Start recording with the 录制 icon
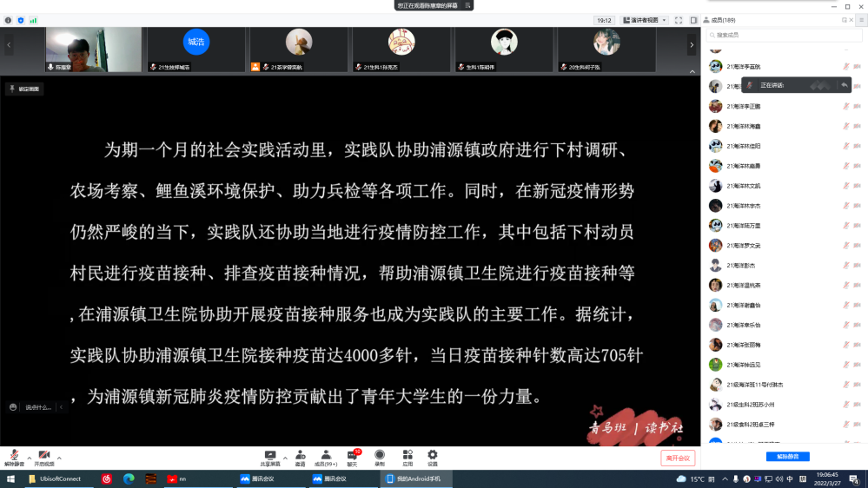The image size is (868, 488). pyautogui.click(x=380, y=455)
